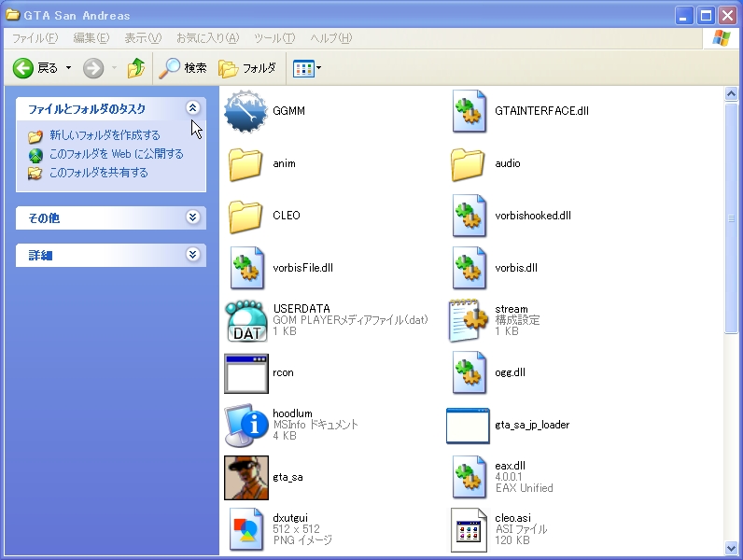Select the rcon program icon
Image resolution: width=743 pixels, height=560 pixels.
[245, 373]
